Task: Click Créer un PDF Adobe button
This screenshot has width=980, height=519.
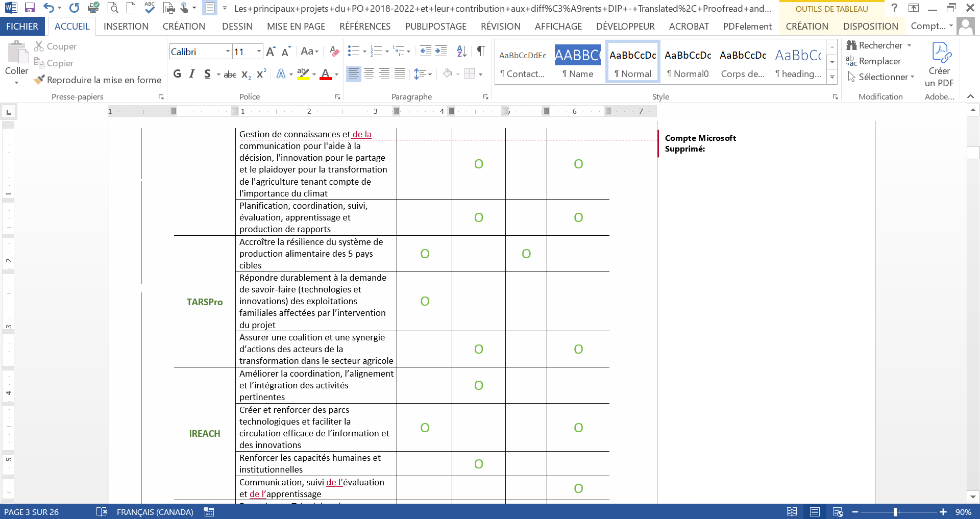Action: point(939,65)
